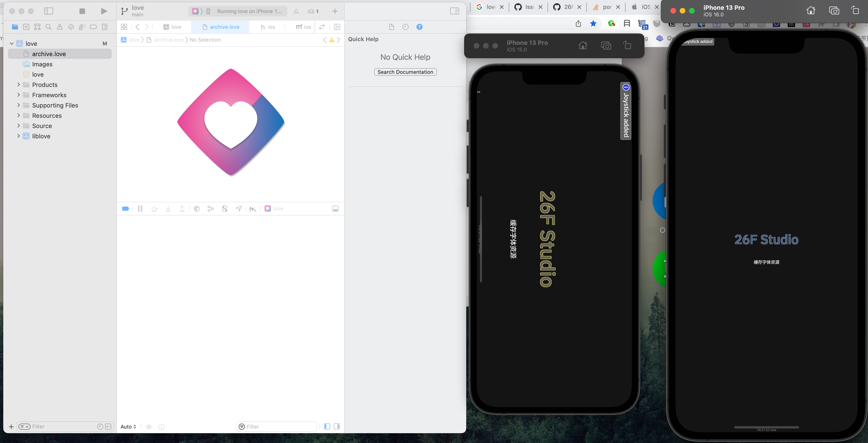Click the Search Documentation button
Screen dimensions: 868x443
point(405,72)
